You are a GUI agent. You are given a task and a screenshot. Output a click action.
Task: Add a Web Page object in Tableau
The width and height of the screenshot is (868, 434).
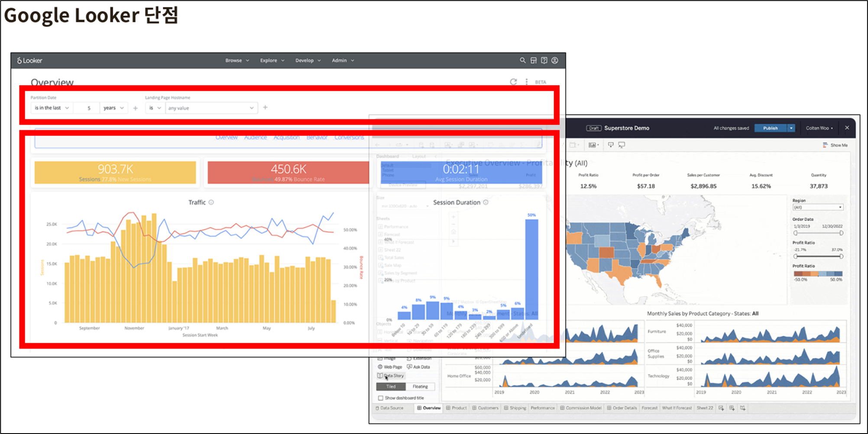(x=390, y=367)
